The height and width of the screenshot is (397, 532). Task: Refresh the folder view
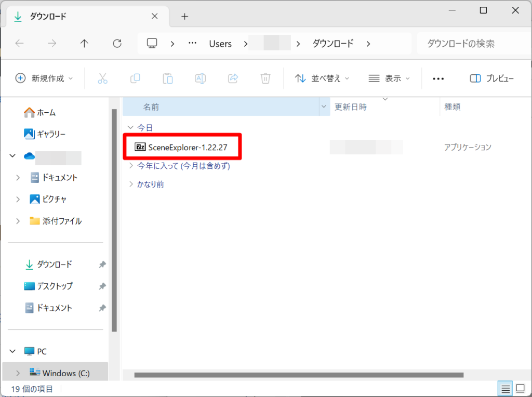116,44
